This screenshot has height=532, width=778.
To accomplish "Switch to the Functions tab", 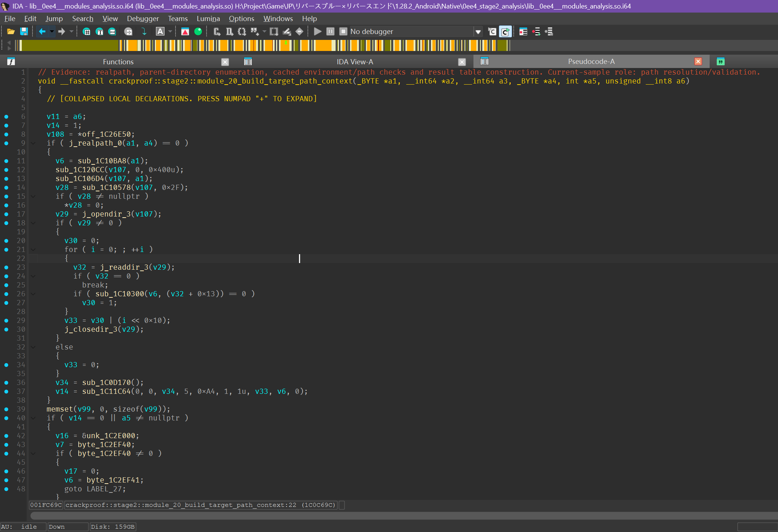I will 118,62.
